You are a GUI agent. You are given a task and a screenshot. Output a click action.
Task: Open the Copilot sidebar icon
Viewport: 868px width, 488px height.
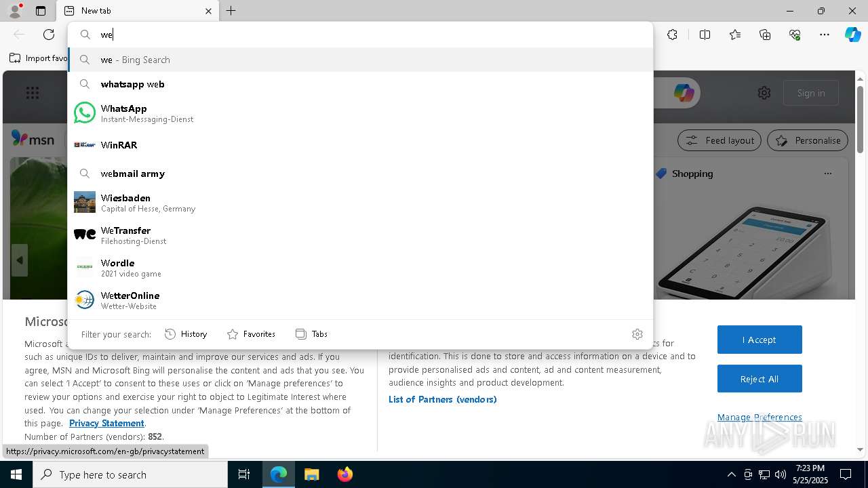[852, 35]
